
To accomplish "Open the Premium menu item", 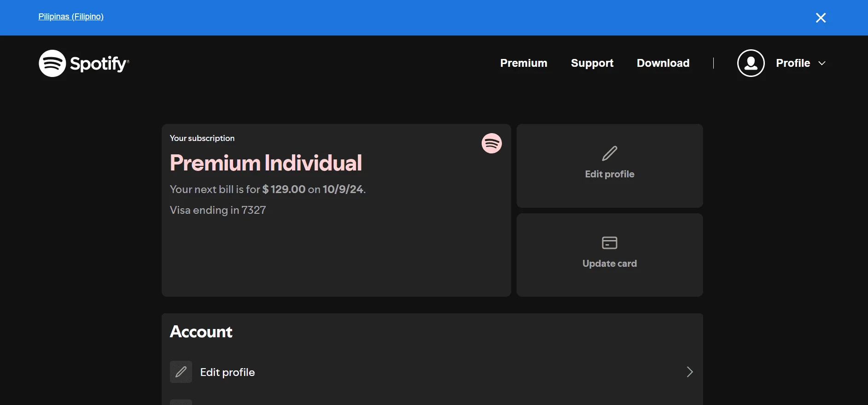I will click(x=524, y=63).
